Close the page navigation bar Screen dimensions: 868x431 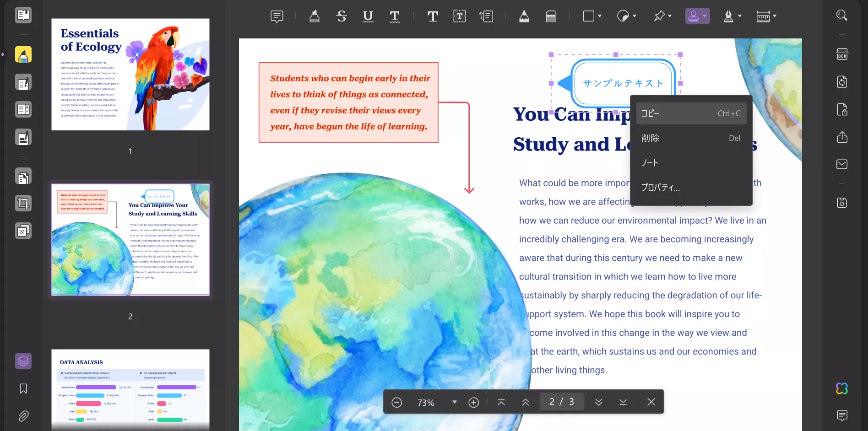(x=651, y=402)
